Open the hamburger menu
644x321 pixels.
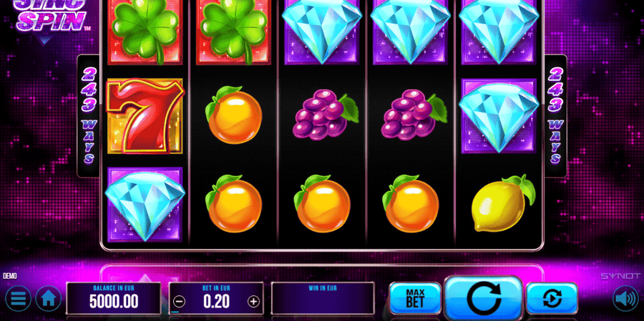point(18,298)
